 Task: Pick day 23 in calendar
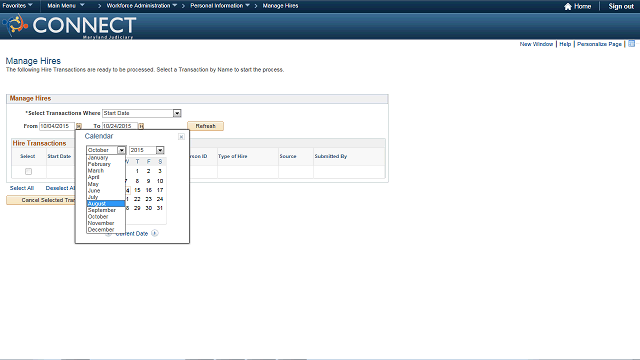[x=149, y=199]
